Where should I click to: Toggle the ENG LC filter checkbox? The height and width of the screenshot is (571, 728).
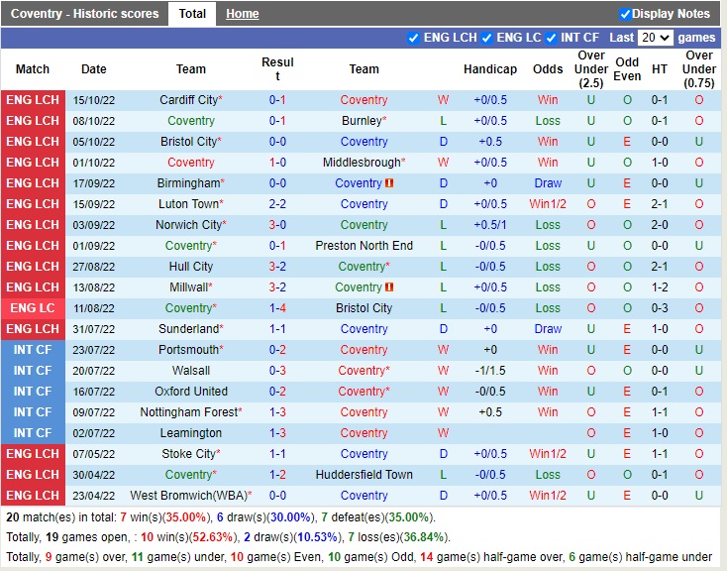tap(487, 38)
